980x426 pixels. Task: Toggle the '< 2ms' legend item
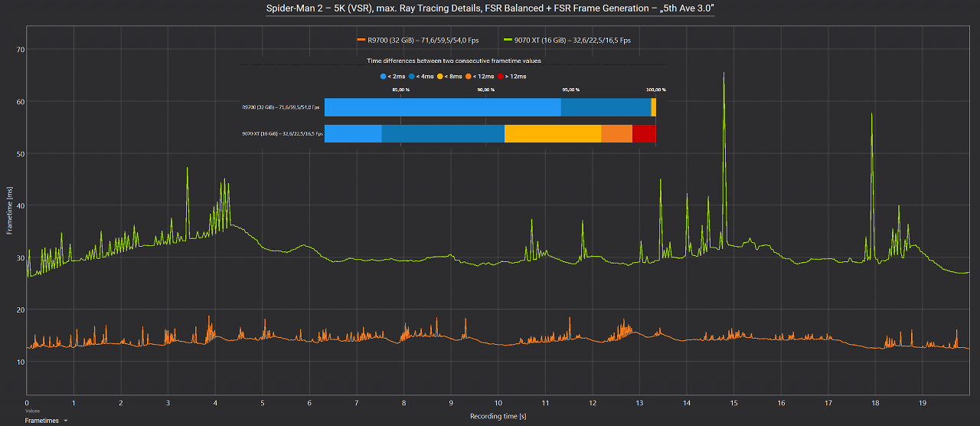click(x=392, y=77)
